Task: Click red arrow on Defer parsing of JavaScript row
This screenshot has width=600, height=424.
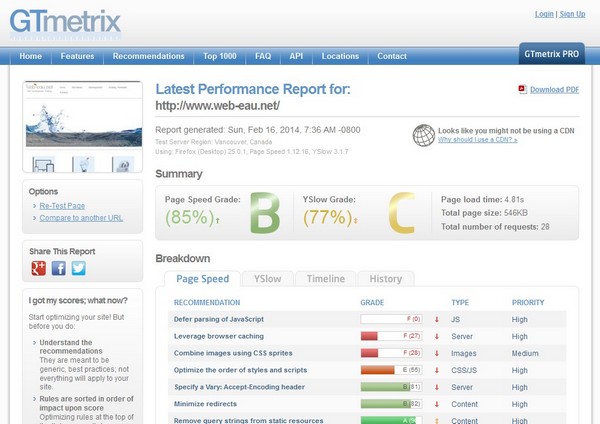Action: [437, 320]
